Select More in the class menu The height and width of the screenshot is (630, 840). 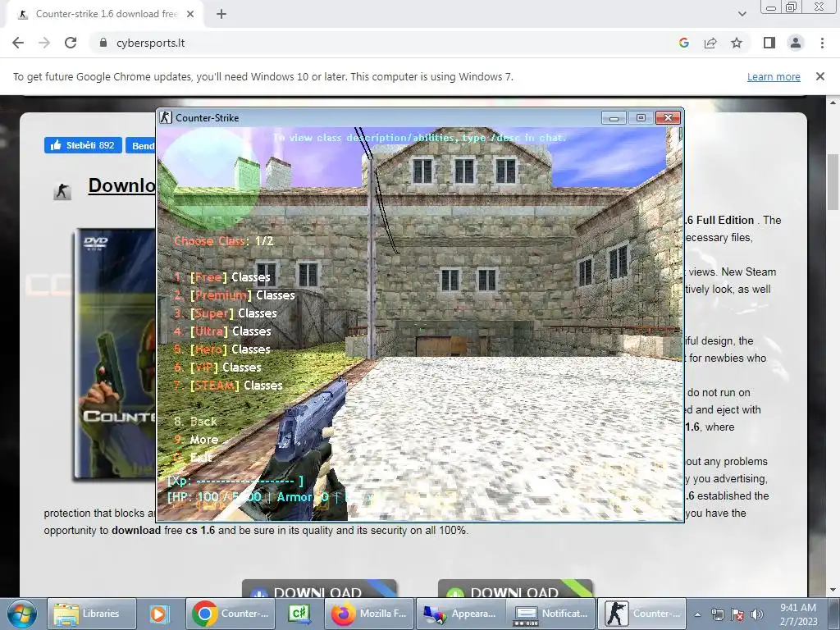[x=196, y=440]
